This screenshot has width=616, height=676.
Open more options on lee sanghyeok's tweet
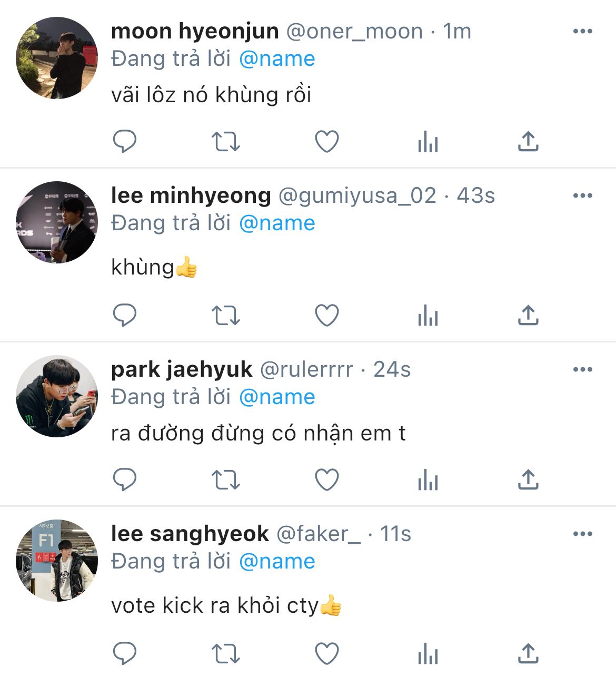pos(582,534)
